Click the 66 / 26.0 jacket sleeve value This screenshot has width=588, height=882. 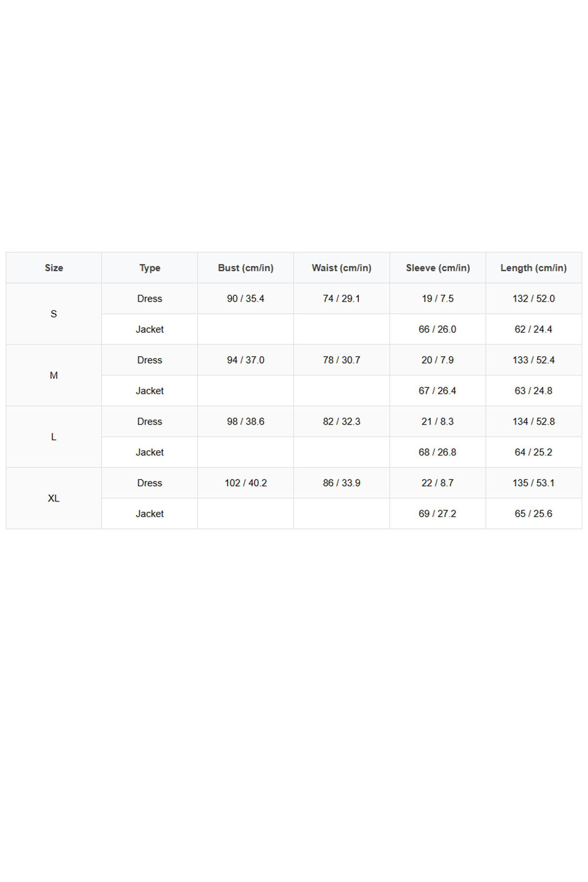coord(438,329)
